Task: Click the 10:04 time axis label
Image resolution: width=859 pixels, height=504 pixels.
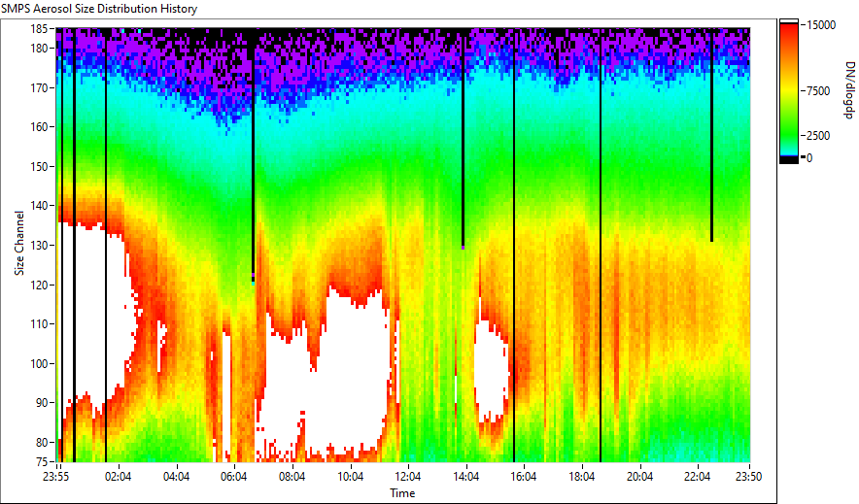Action: 350,477
